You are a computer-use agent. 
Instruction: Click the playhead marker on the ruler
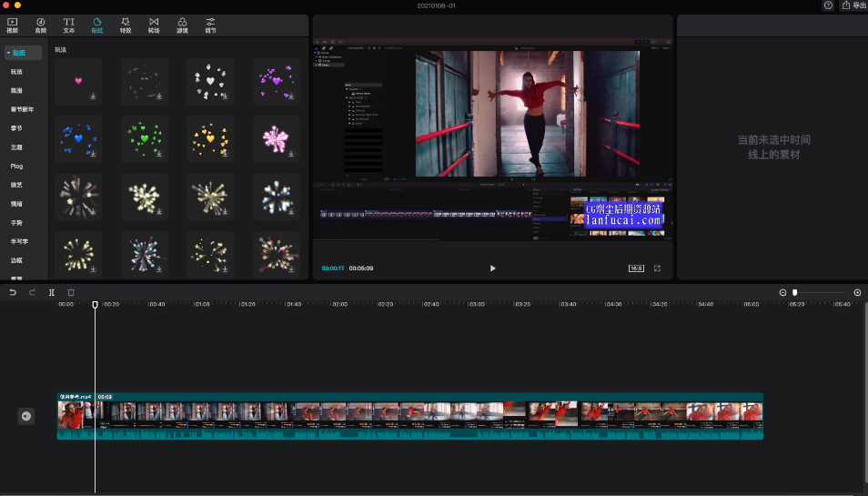96,305
